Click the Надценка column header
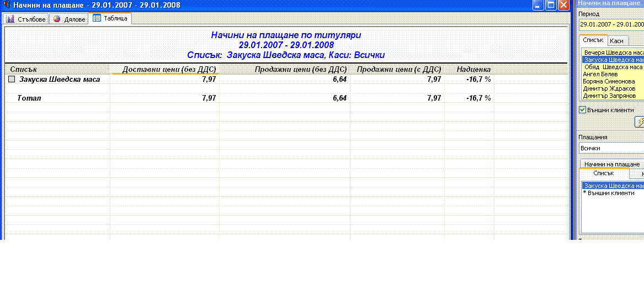 473,69
